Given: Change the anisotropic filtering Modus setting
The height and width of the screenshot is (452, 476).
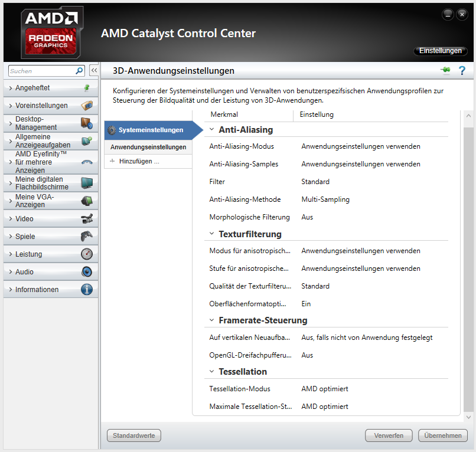Looking at the screenshot, I should [x=361, y=251].
